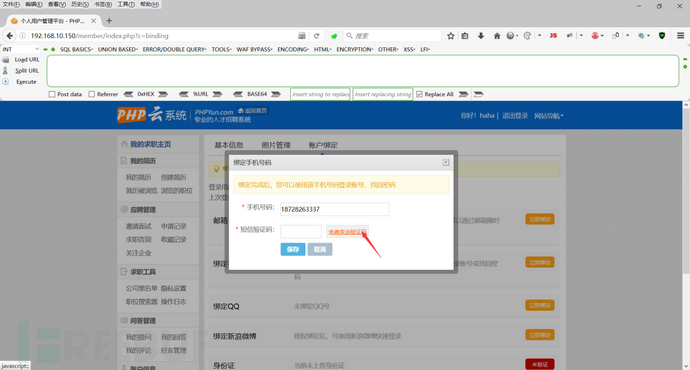The image size is (690, 370).
Task: Switch to the 照片管理 tab
Action: pyautogui.click(x=276, y=145)
